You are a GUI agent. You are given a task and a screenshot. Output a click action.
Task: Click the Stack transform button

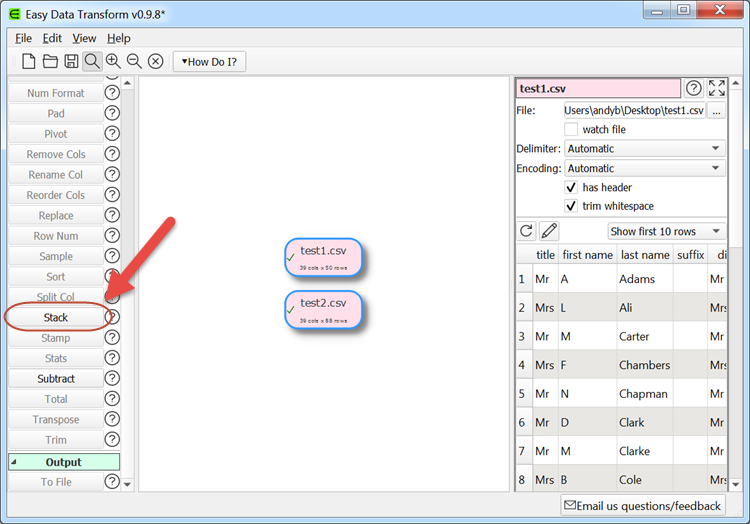(x=56, y=317)
